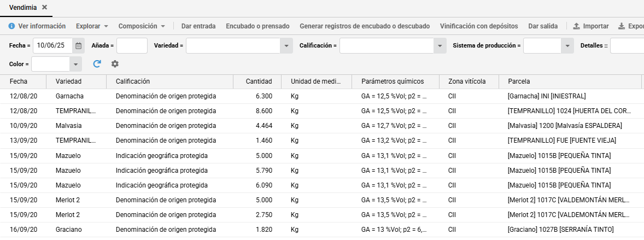Sort by the Calificación column header
644x240 pixels.
click(x=169, y=81)
